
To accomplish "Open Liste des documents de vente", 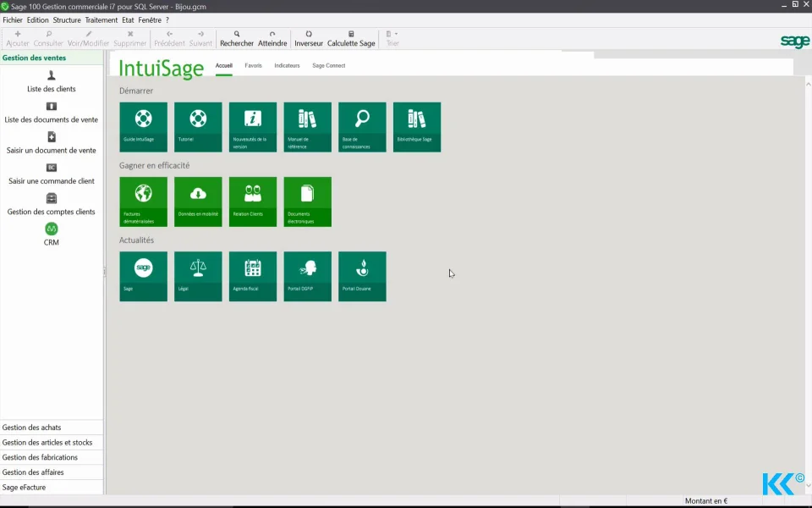I will click(52, 113).
